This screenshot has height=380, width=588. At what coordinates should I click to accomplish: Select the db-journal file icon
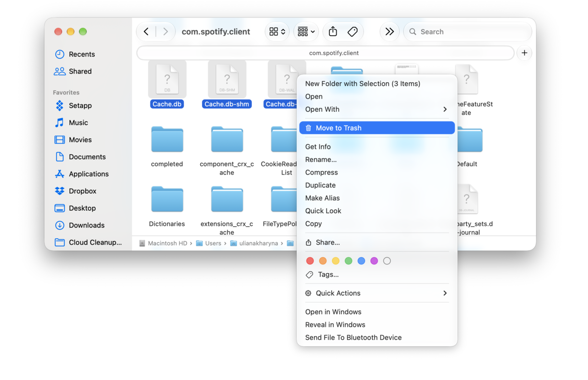(467, 199)
